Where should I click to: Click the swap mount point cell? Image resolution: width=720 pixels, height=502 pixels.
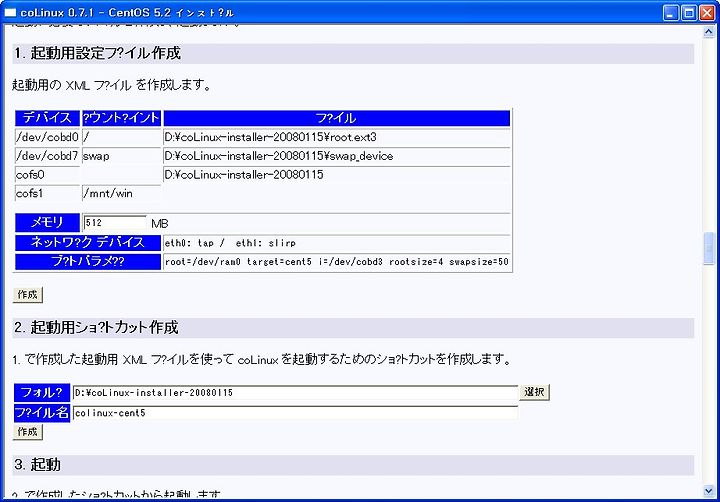tap(121, 156)
